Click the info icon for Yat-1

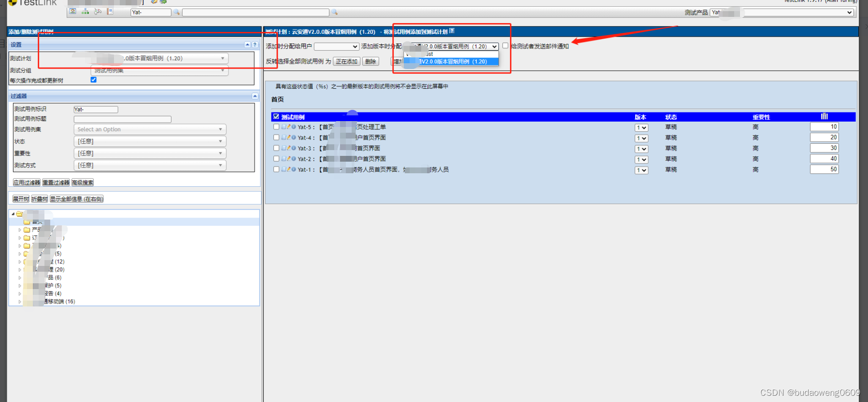tap(294, 169)
